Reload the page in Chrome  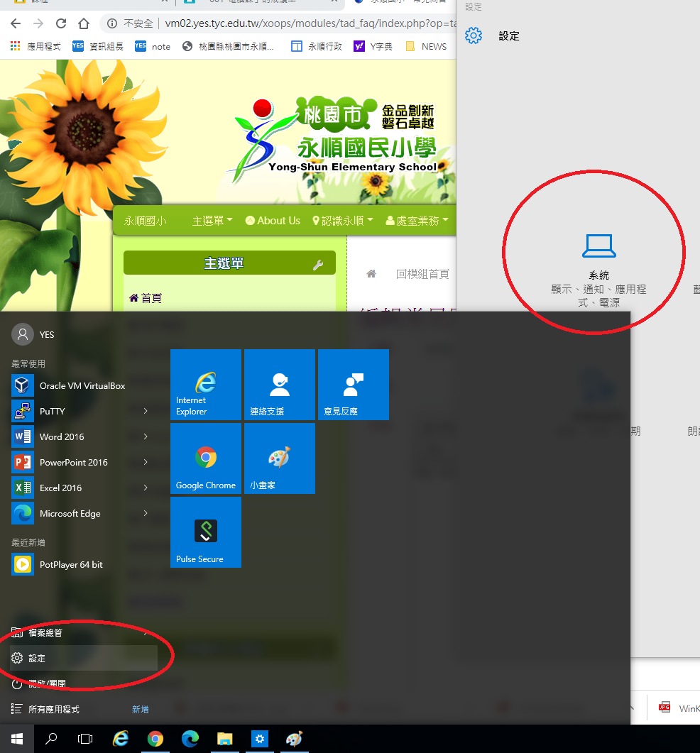coord(61,23)
